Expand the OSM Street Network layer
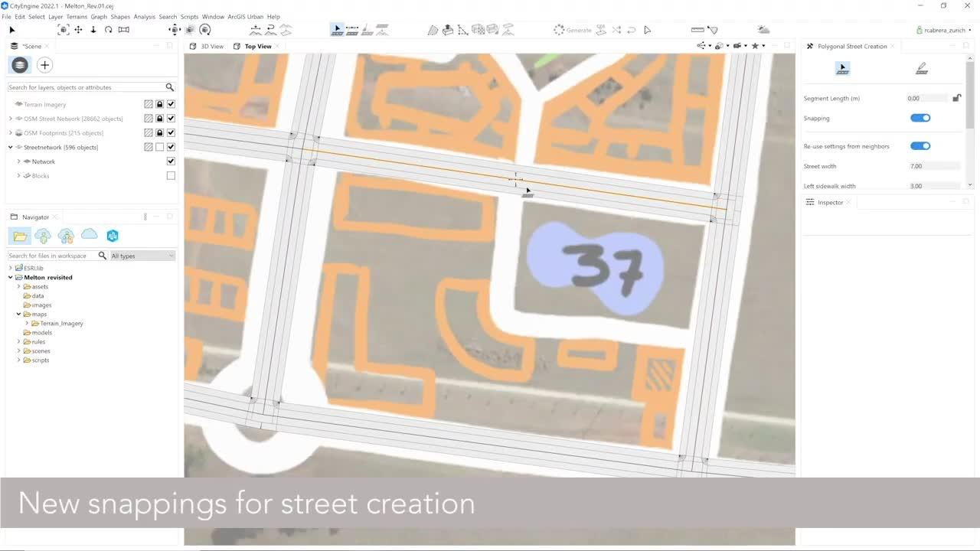 point(10,118)
